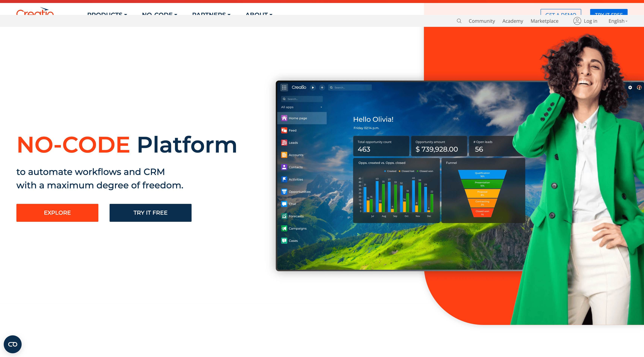Click the website search magnifier icon
This screenshot has height=357, width=644.
pos(459,21)
